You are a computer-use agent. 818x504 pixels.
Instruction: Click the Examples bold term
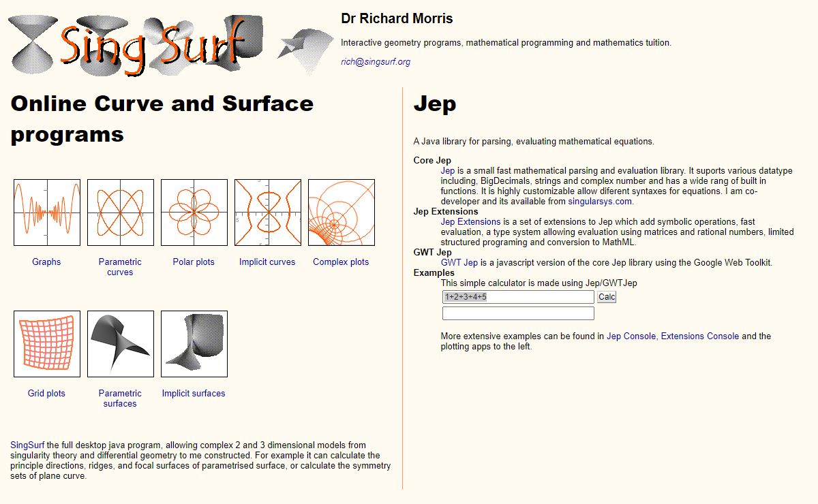point(434,273)
